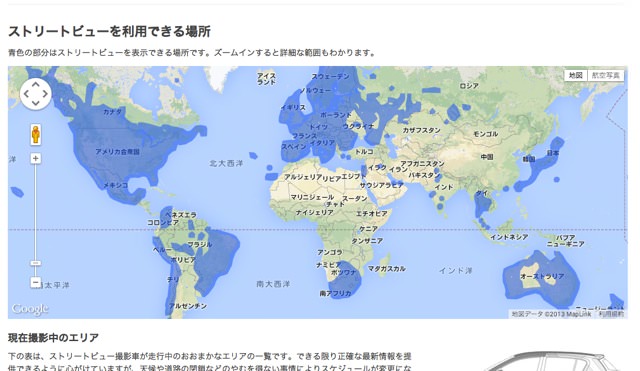Click the 南大西洋 ocean label
Screen dimensions: 640x371
[x=273, y=284]
